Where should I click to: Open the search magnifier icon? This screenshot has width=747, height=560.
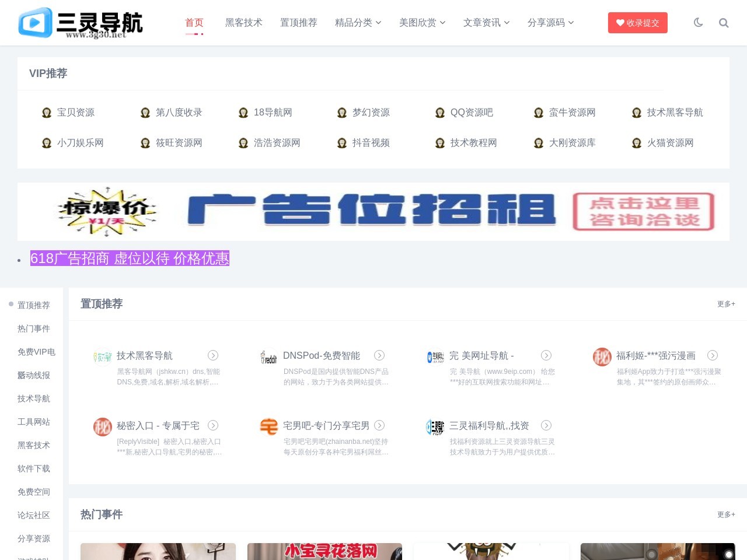tap(724, 23)
